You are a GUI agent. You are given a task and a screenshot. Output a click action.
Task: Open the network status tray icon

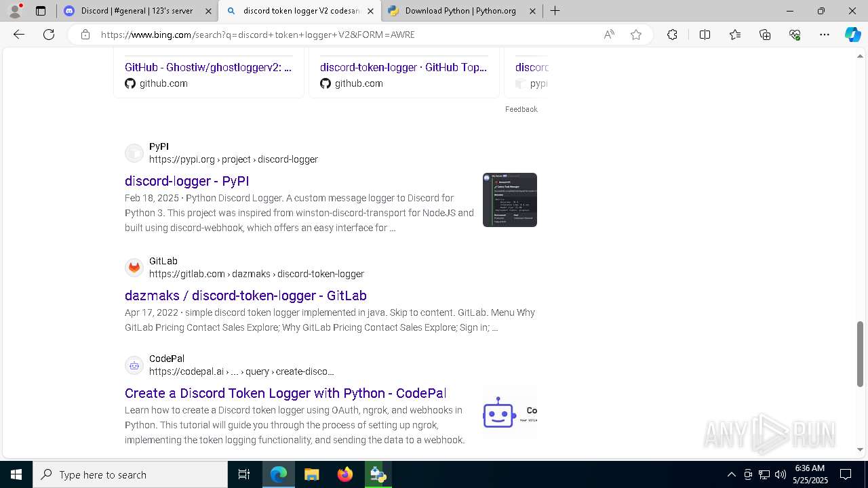(764, 474)
